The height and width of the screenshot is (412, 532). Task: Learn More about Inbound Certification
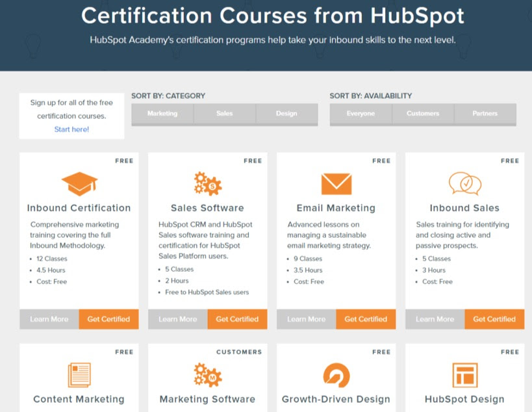click(49, 319)
